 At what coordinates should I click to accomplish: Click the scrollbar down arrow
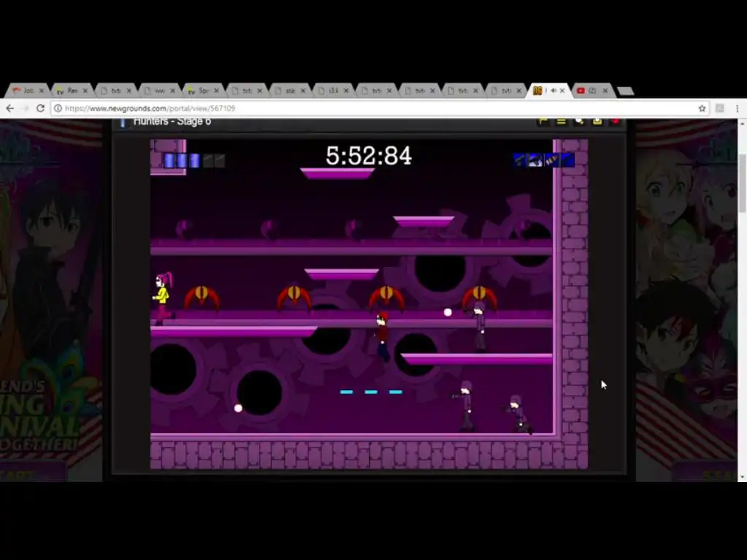click(742, 477)
